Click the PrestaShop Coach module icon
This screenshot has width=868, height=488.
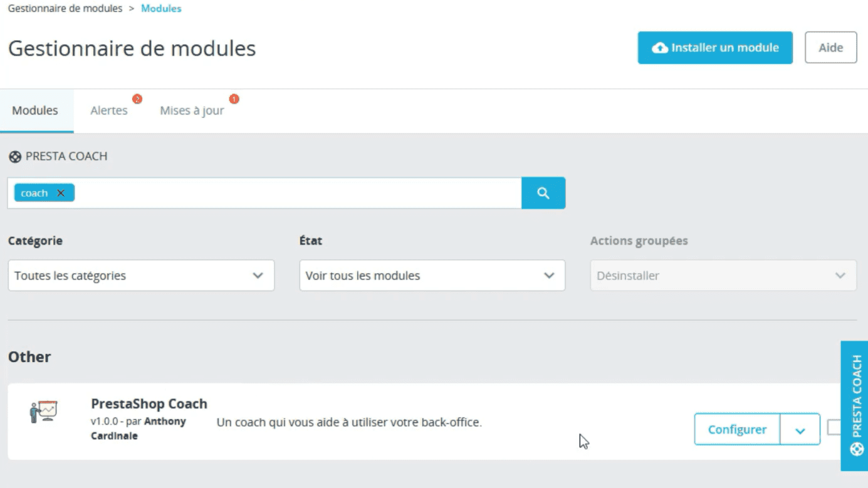click(x=44, y=411)
